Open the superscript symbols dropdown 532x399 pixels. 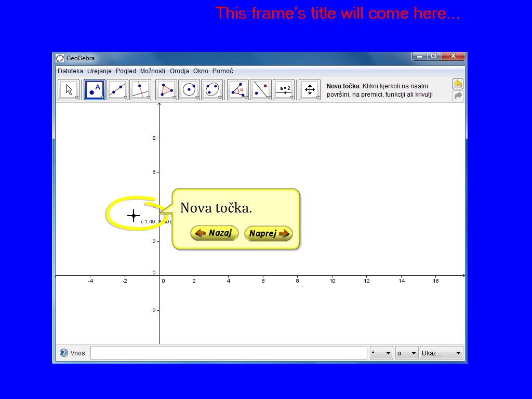(x=381, y=353)
